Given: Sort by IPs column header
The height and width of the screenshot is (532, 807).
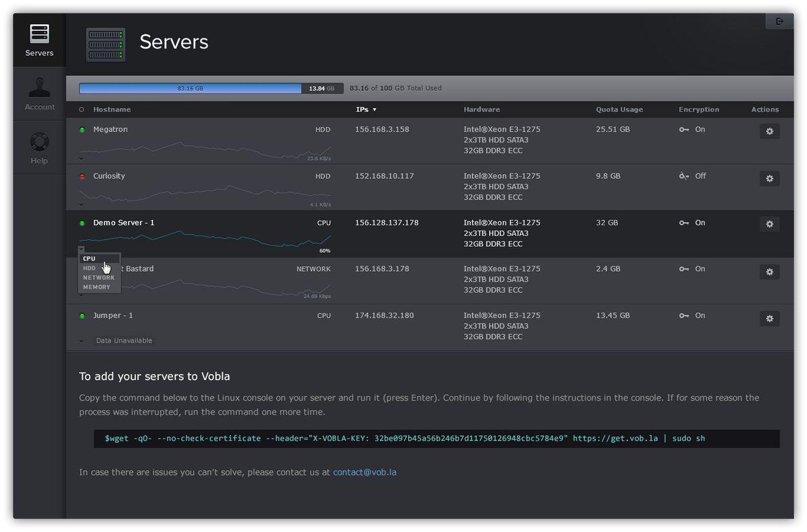Looking at the screenshot, I should pyautogui.click(x=366, y=110).
